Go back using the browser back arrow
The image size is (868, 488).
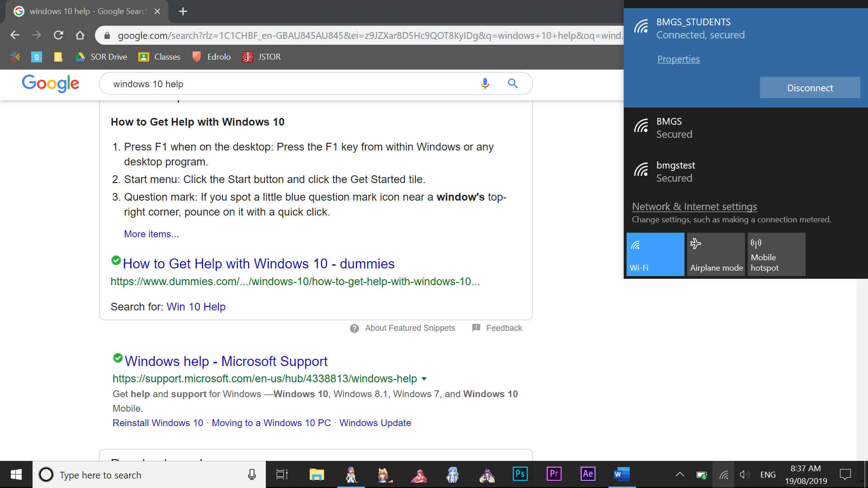pos(15,35)
